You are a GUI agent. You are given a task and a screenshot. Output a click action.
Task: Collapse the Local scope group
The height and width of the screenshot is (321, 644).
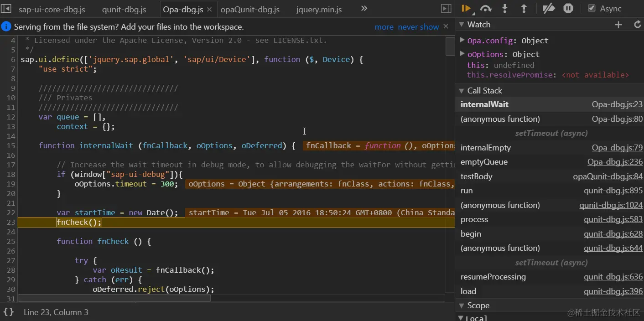click(461, 318)
